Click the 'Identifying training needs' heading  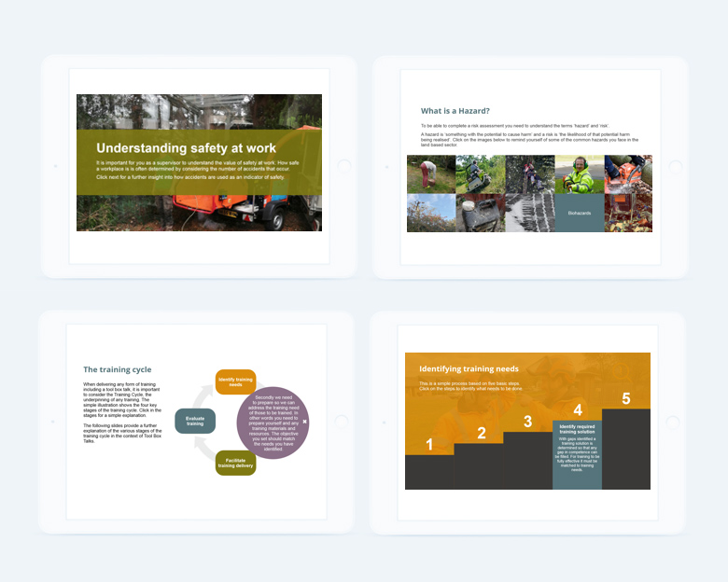tap(469, 368)
